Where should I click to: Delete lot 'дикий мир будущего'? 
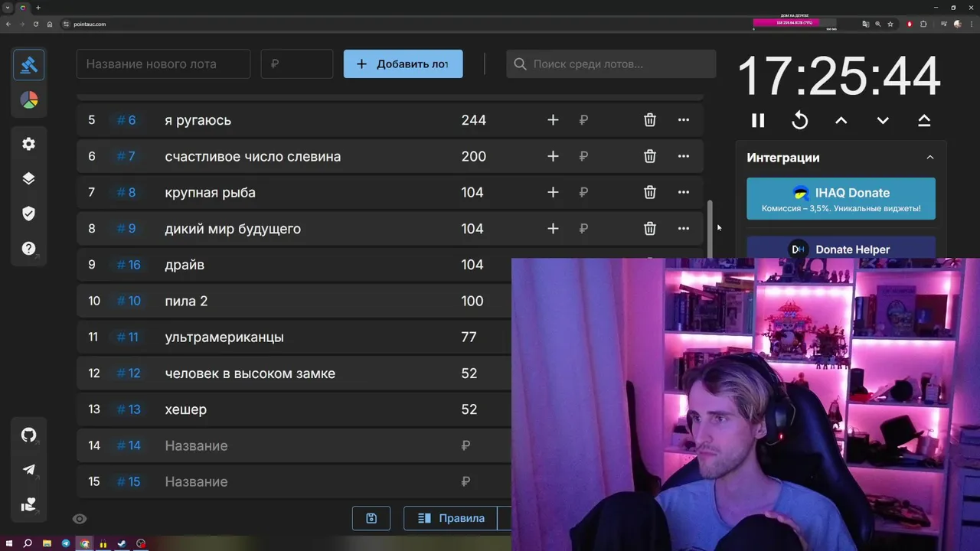(x=650, y=228)
